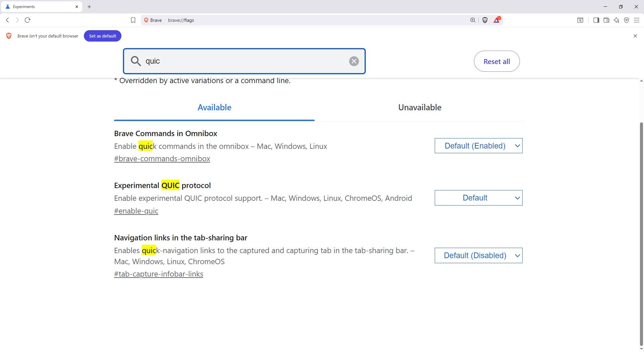Click Set as default button
Screen dimensions: 644x352
[x=103, y=36]
